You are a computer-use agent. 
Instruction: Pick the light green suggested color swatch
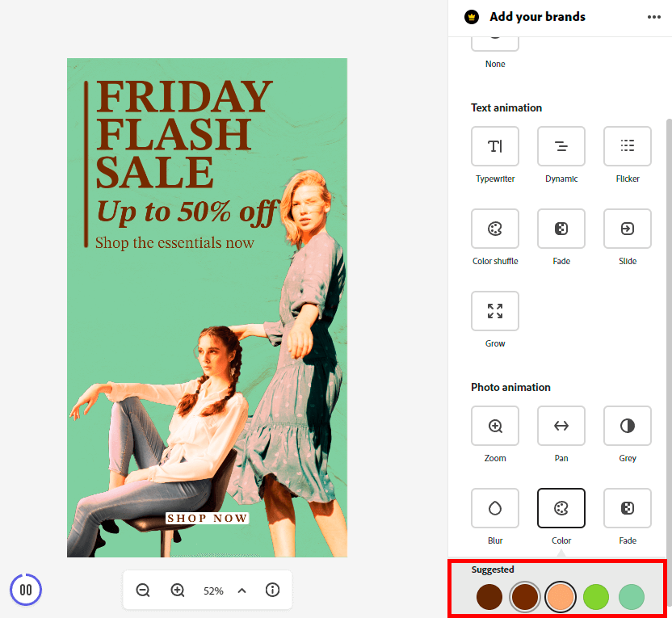(x=632, y=597)
